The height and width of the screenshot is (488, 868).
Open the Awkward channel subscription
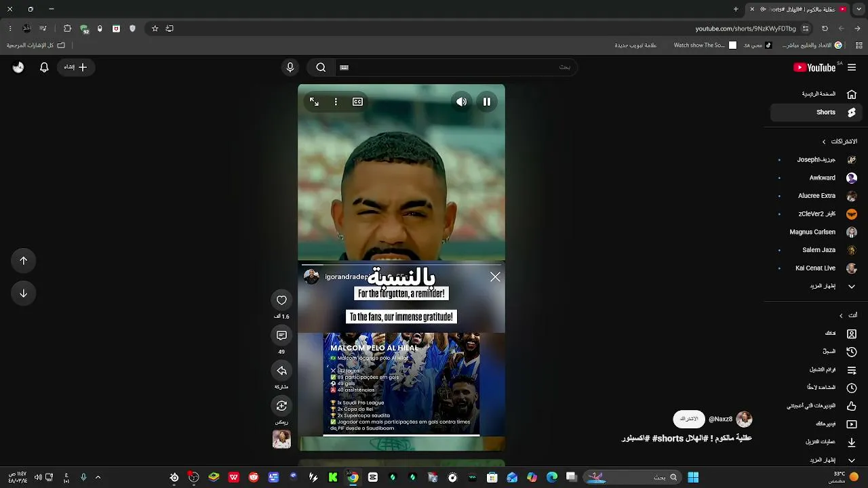[815, 178]
